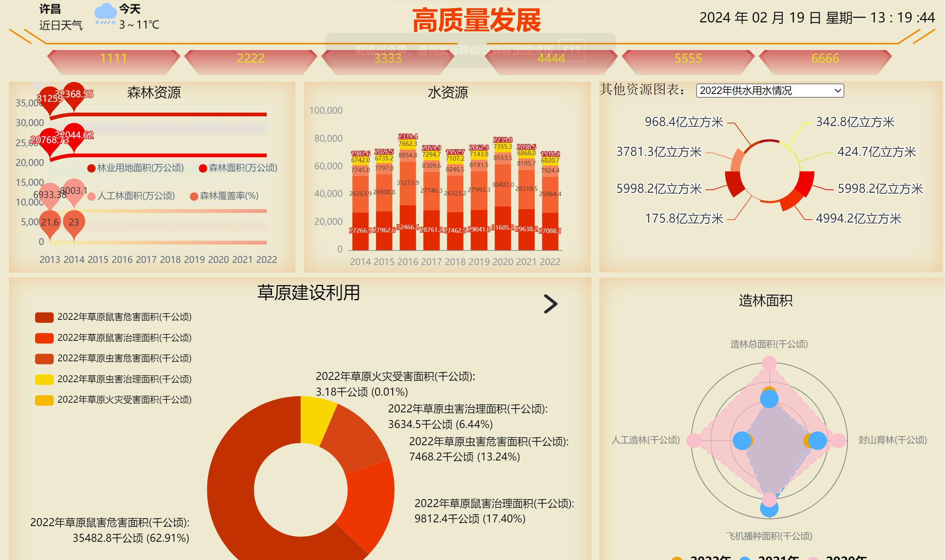Image resolution: width=945 pixels, height=560 pixels.
Task: Click the 32368.55 pin marker
Action: 74,95
